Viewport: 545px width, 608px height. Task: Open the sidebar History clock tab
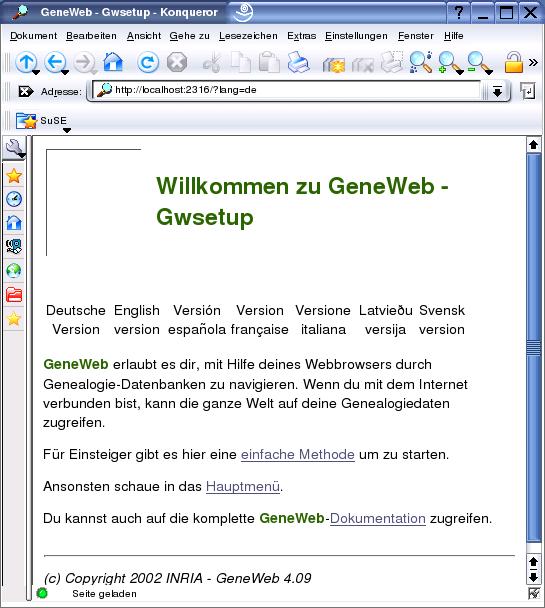tap(14, 199)
